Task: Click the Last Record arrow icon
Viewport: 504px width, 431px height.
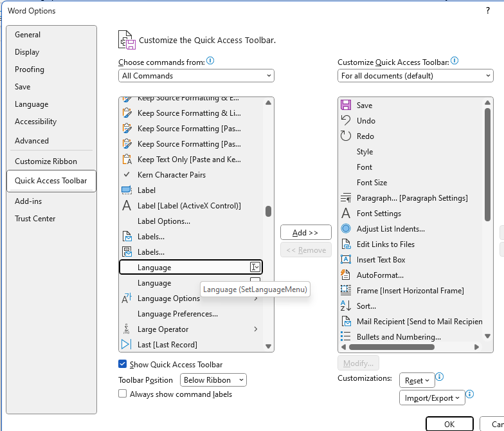Action: (126, 345)
